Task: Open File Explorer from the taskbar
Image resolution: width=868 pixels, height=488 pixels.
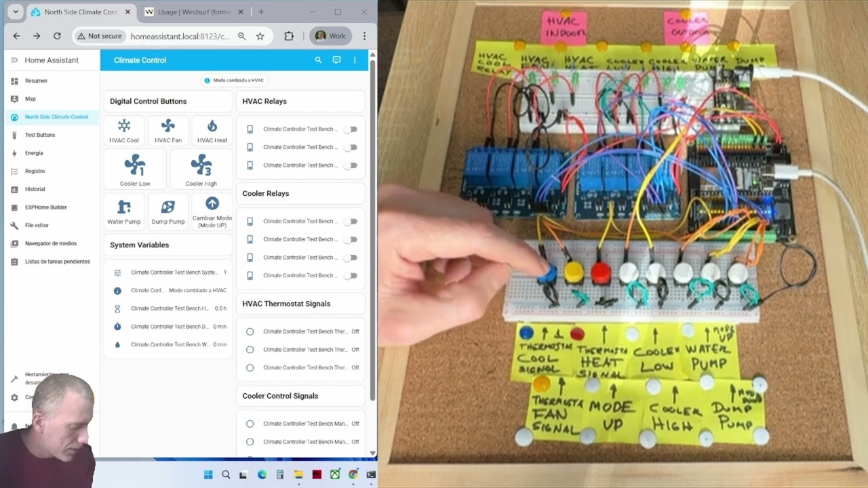Action: 298,475
